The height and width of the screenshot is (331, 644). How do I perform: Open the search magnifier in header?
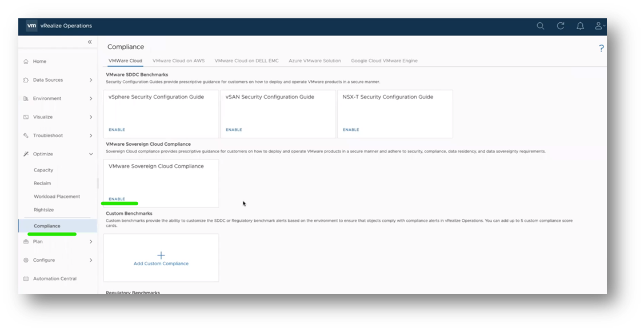(541, 26)
